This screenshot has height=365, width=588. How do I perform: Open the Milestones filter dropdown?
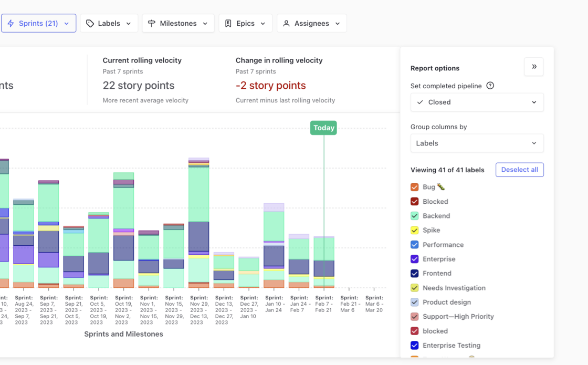coord(178,23)
